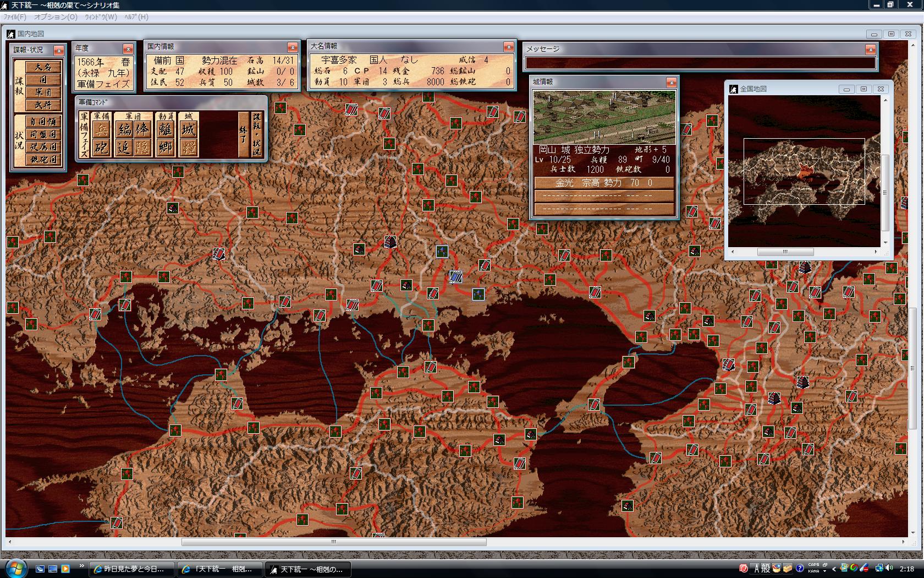924x578 pixels.
Task: Click the 天下統一 game taskbar item
Action: [308, 569]
